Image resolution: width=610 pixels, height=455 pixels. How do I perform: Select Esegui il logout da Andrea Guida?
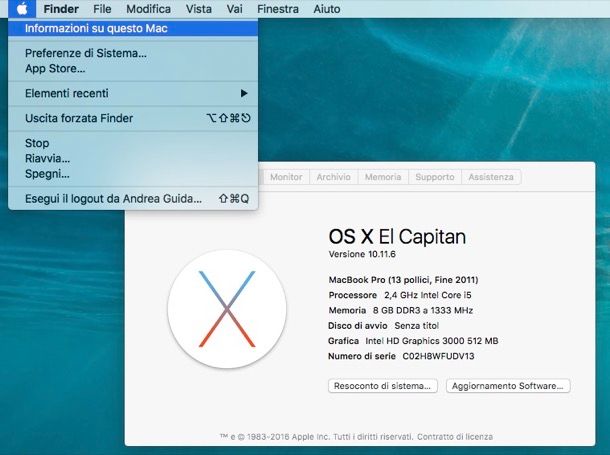(x=133, y=199)
